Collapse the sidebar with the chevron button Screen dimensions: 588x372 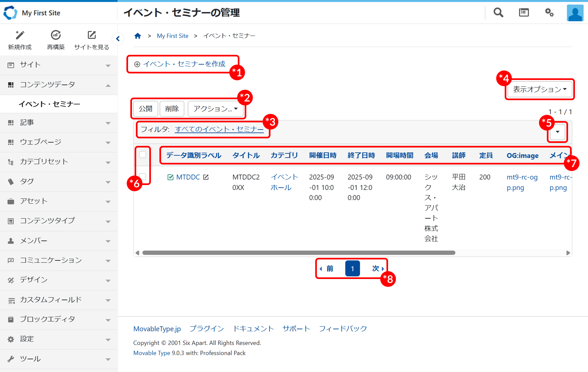(118, 39)
